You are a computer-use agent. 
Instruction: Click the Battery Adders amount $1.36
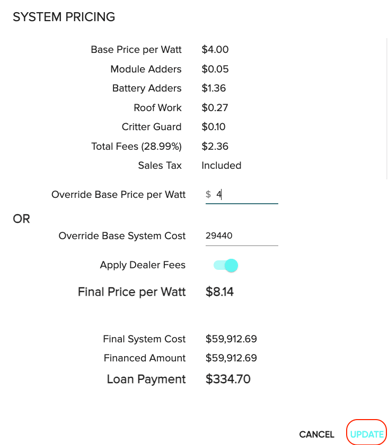[x=214, y=88]
